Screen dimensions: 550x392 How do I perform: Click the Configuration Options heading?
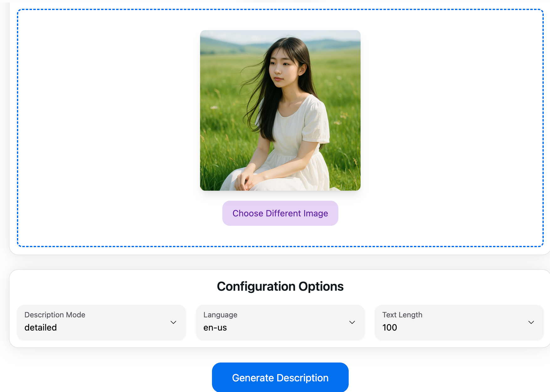coord(280,286)
